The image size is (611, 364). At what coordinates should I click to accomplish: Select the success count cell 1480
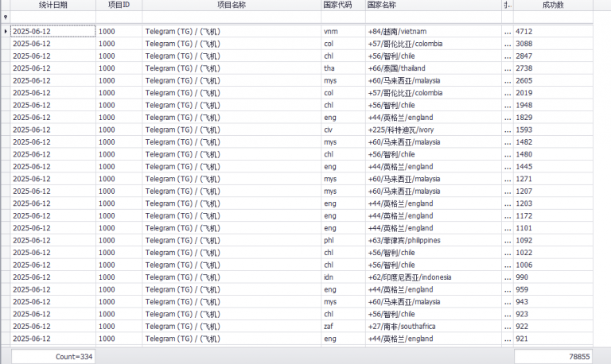coord(553,154)
